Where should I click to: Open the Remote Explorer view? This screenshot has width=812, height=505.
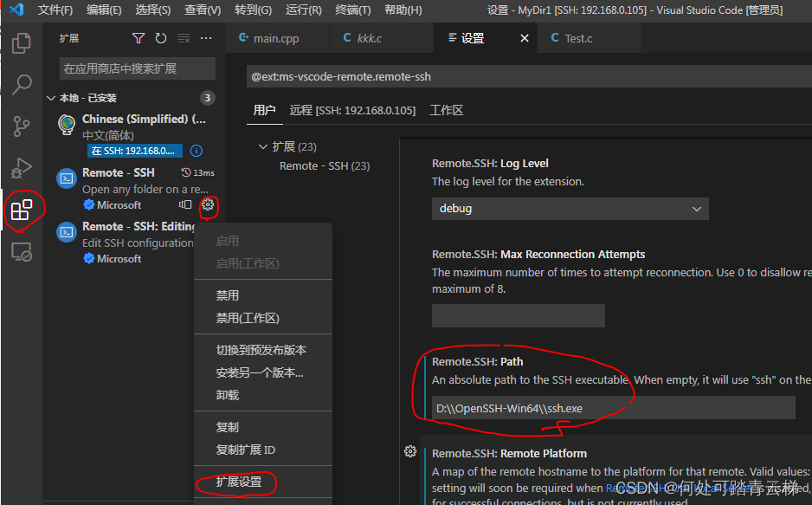(22, 252)
